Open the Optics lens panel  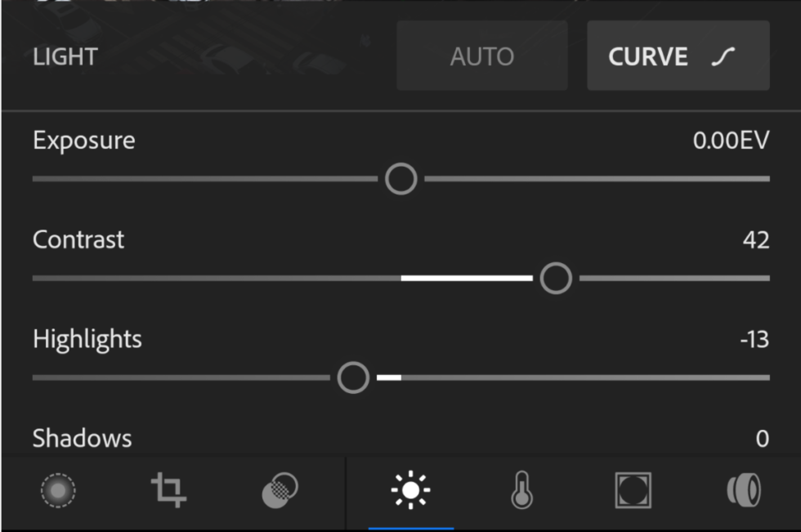[x=744, y=490]
